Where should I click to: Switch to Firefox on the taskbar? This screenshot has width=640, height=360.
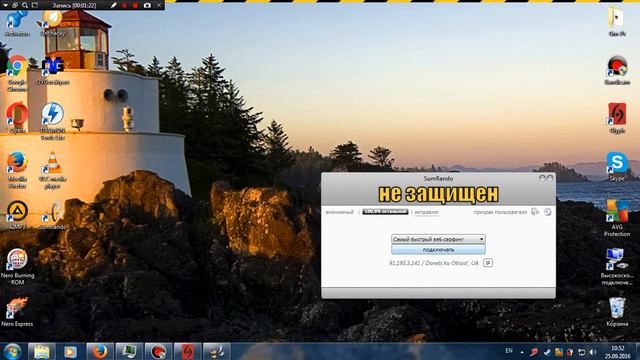pyautogui.click(x=99, y=351)
